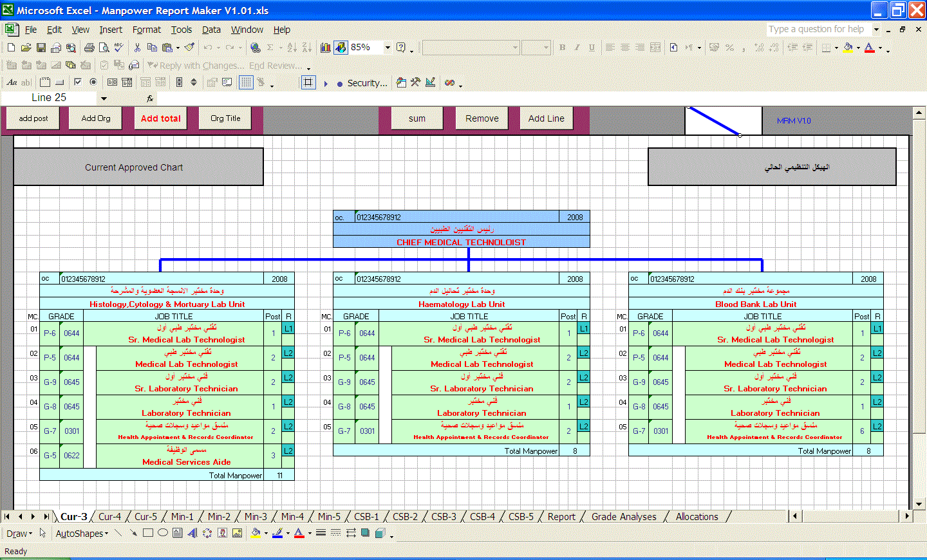This screenshot has height=560, width=927.
Task: Insert an option button form control
Action: coord(93,82)
